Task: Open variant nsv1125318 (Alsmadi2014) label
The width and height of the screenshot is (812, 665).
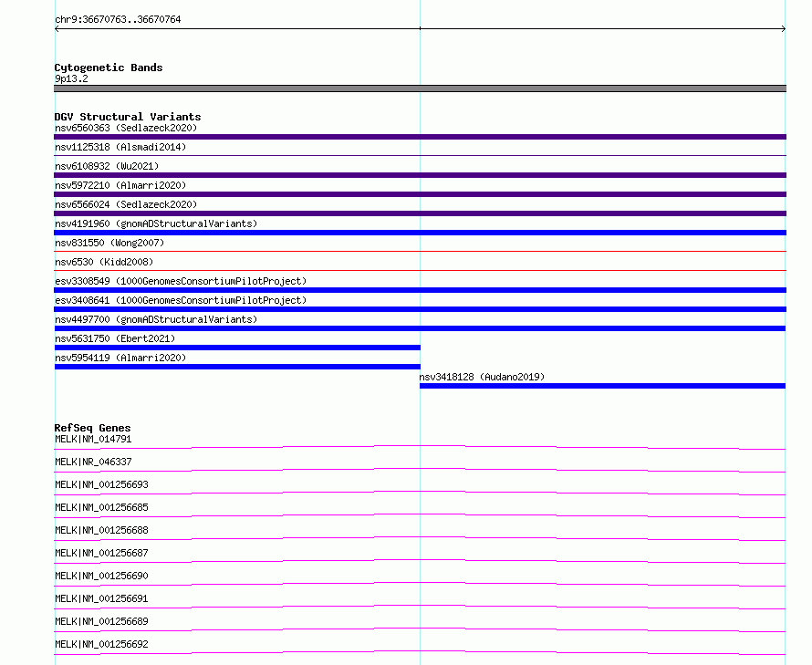Action: click(120, 147)
